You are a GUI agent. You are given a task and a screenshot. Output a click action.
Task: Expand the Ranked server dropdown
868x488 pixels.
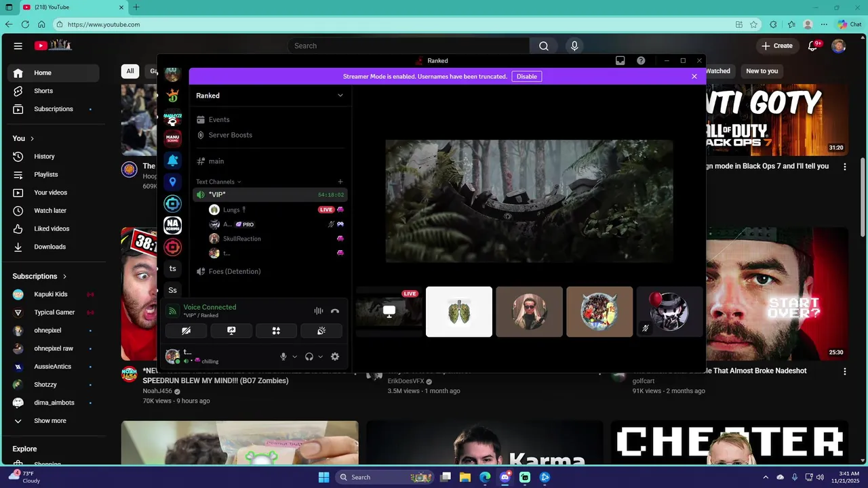(x=340, y=96)
